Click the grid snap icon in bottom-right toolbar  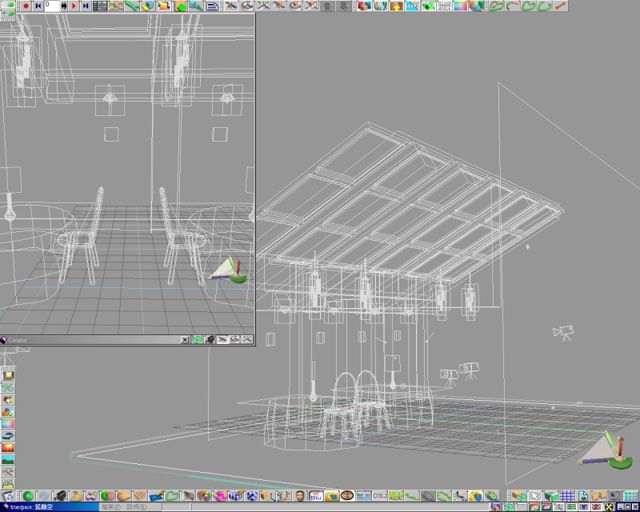point(568,496)
